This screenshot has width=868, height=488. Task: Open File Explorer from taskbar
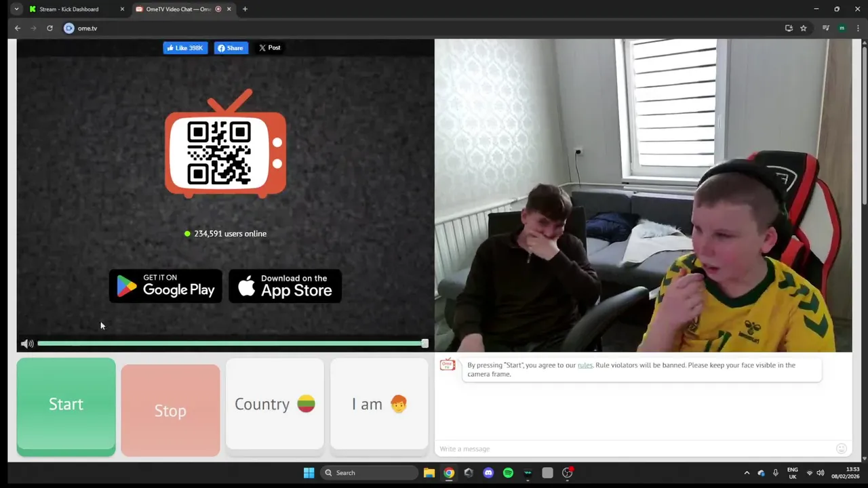pyautogui.click(x=429, y=472)
